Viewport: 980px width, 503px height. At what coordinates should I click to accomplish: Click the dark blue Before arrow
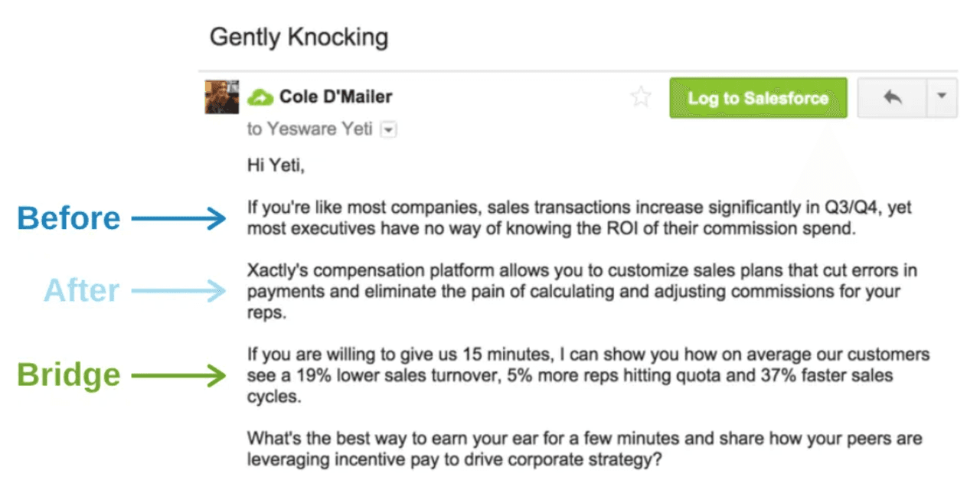(179, 219)
